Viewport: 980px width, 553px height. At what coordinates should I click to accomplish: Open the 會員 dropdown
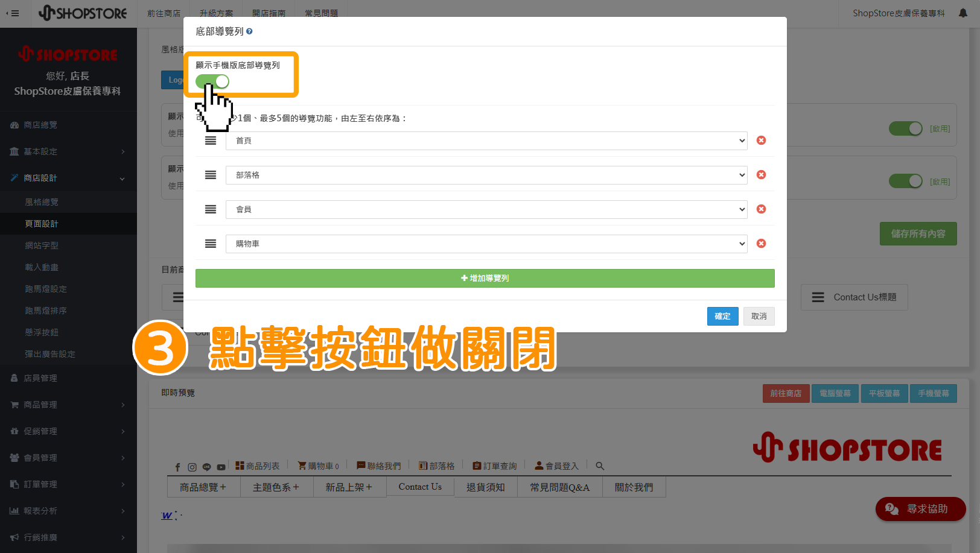486,209
